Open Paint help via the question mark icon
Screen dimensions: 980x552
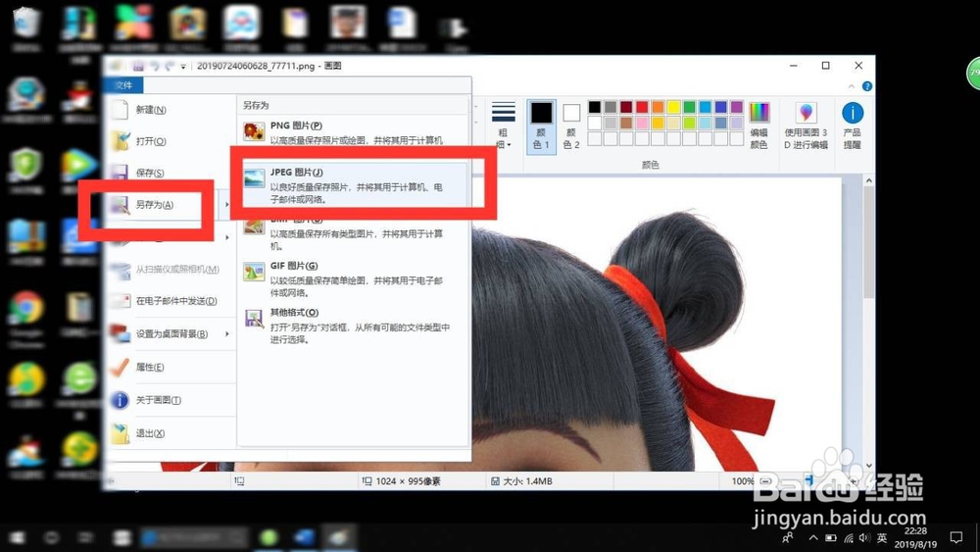867,86
